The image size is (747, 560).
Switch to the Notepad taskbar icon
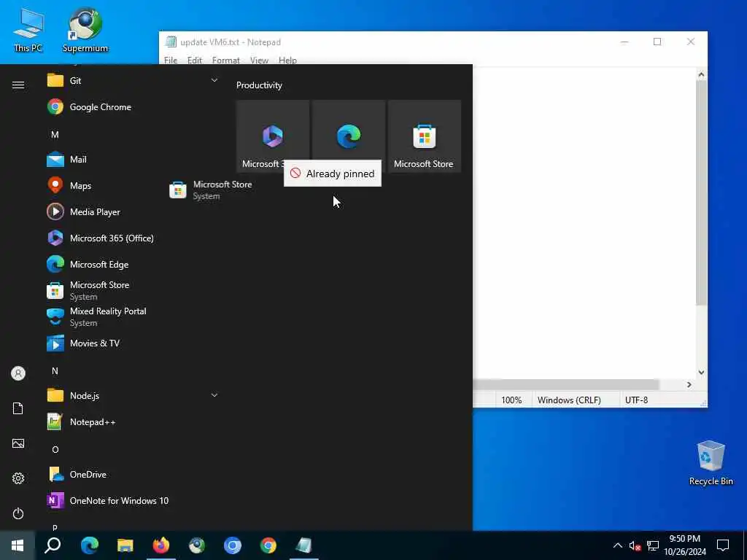pos(304,545)
